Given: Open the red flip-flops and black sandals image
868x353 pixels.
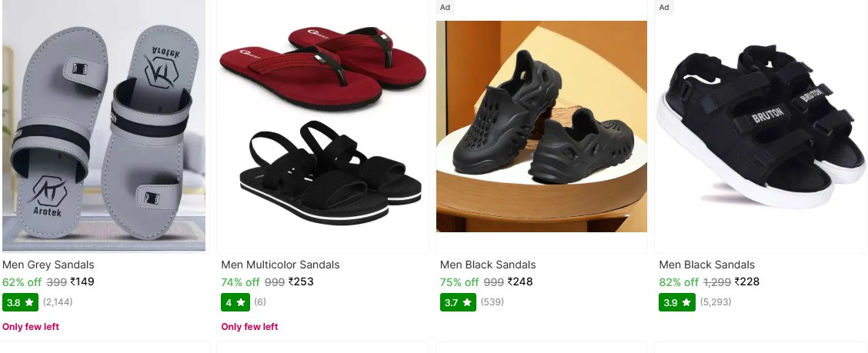Looking at the screenshot, I should click(322, 125).
